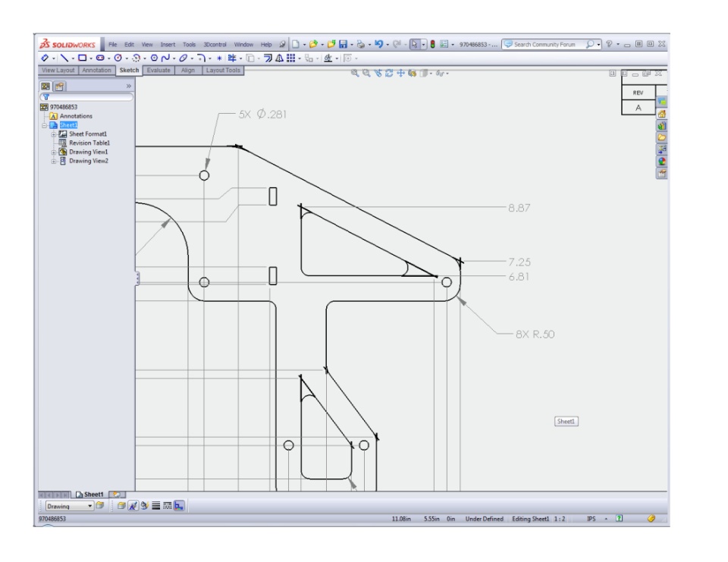Open the Insert menu
Screen dimensions: 728x562
(x=168, y=45)
